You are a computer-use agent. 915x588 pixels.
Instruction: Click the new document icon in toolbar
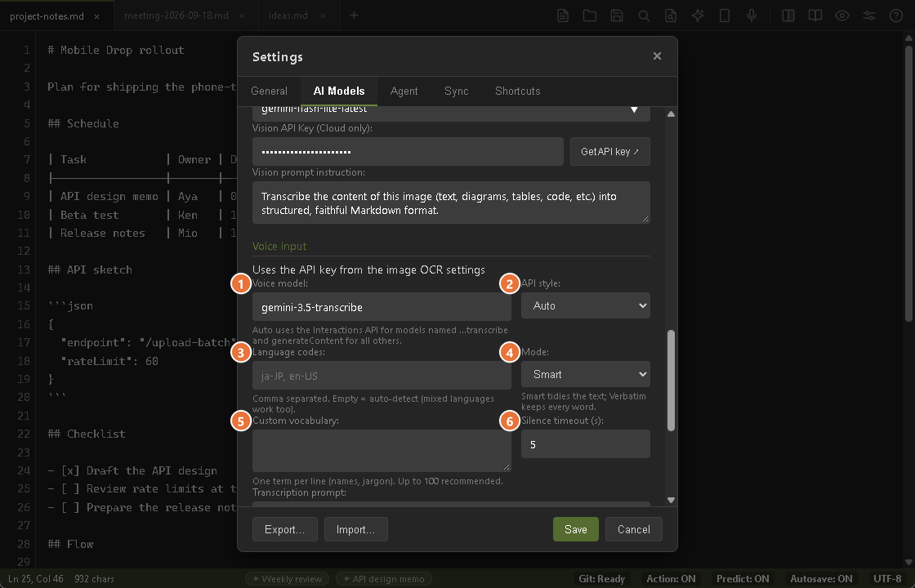pos(563,16)
